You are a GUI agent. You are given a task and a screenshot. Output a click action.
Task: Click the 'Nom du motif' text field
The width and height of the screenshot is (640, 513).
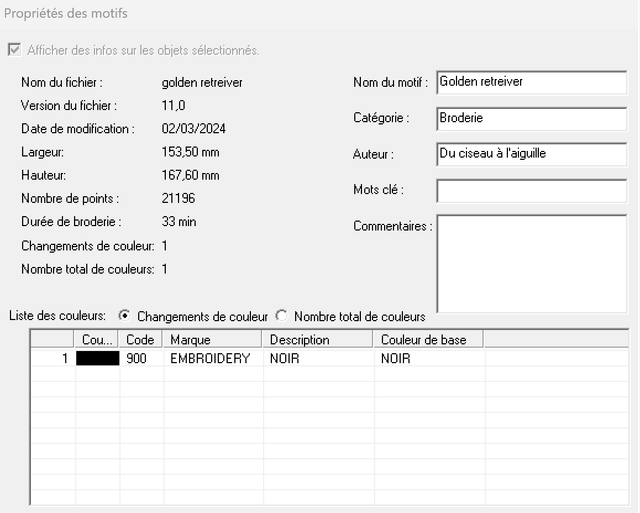click(x=530, y=82)
